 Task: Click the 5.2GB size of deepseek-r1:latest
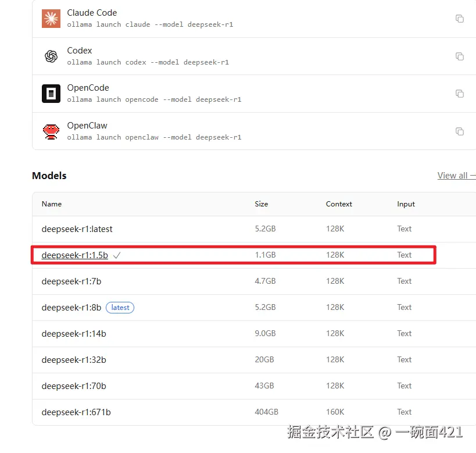(x=266, y=229)
